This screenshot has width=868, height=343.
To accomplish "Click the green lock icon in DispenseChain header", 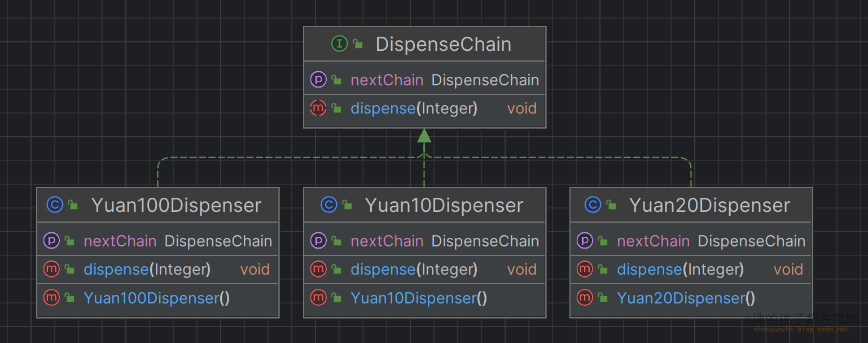I will 357,44.
